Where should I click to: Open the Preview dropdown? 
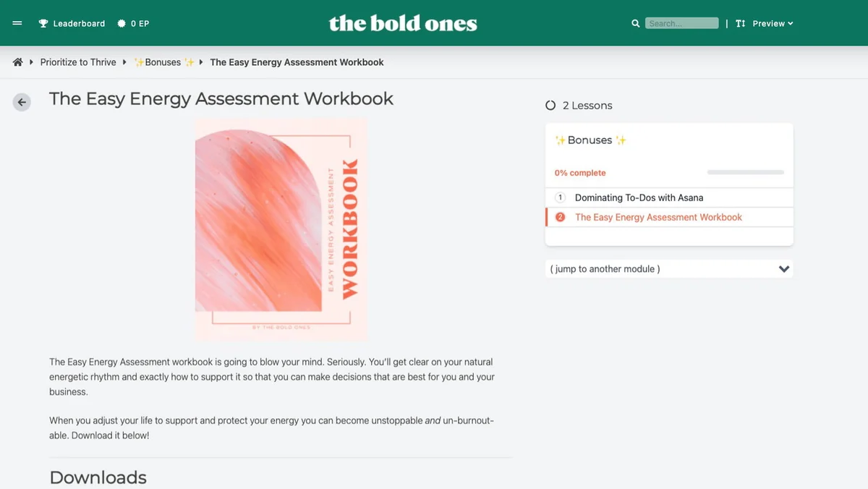[773, 23]
